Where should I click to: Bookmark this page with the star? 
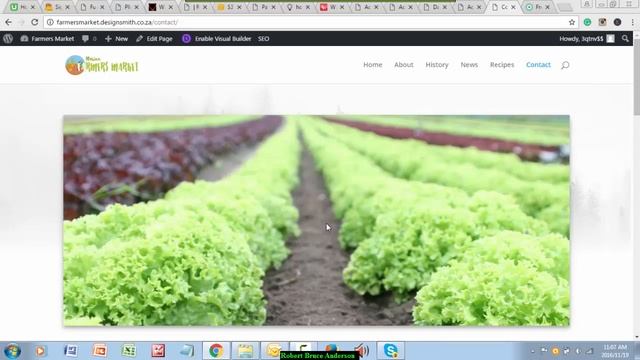pos(572,22)
